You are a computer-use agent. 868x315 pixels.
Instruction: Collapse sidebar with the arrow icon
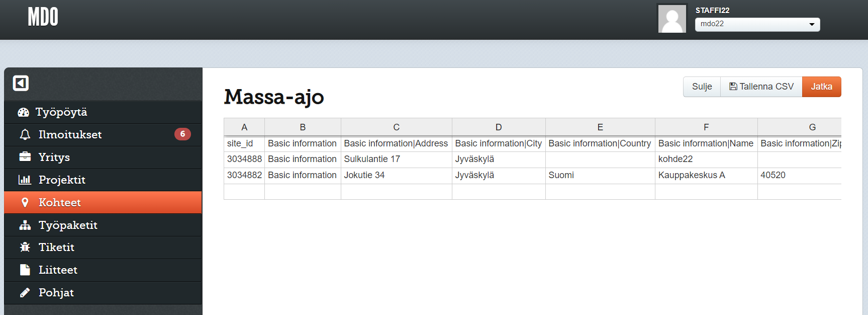pos(21,83)
